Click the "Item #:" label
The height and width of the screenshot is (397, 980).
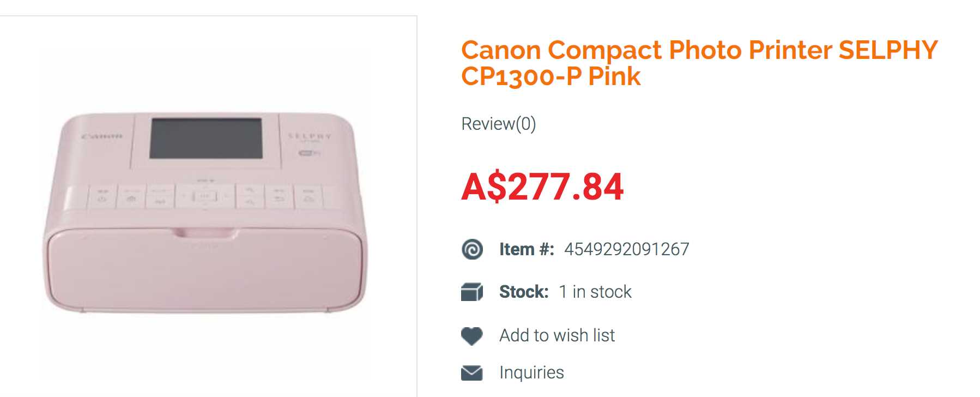point(527,249)
